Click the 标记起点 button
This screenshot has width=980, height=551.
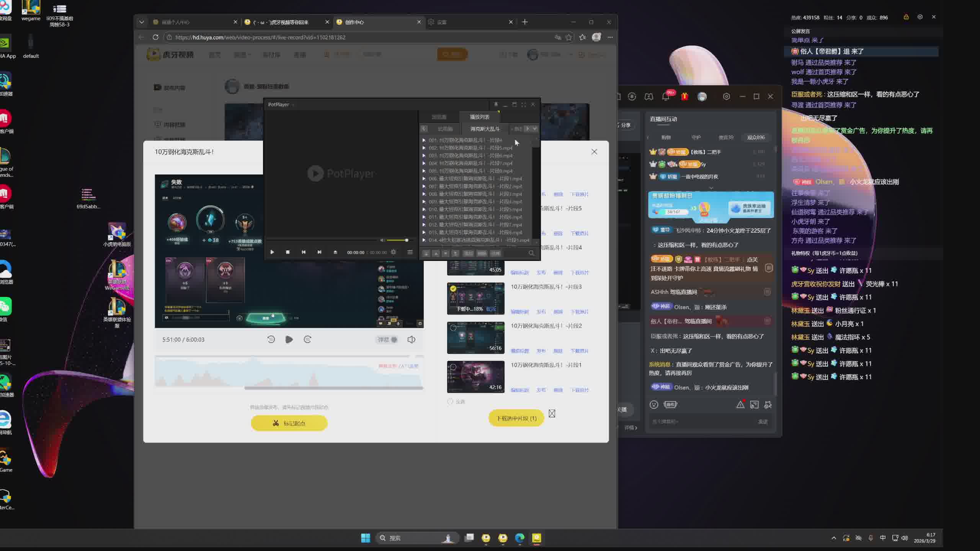(289, 423)
